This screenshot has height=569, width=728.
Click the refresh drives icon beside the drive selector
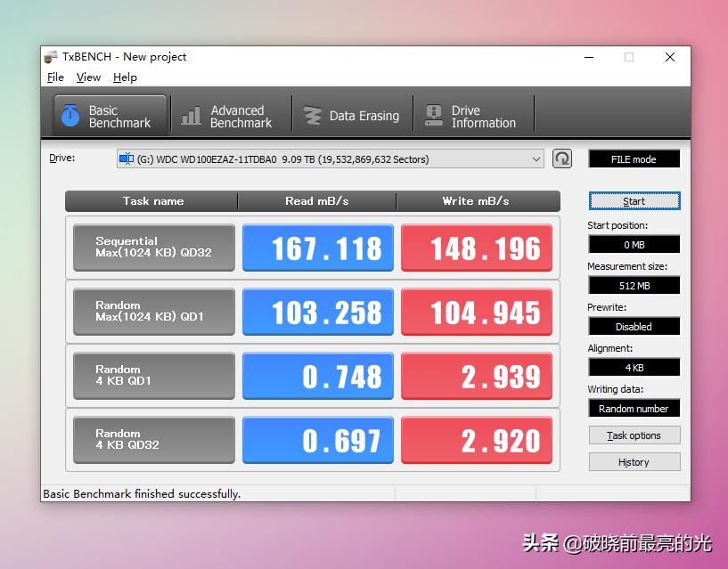[562, 158]
